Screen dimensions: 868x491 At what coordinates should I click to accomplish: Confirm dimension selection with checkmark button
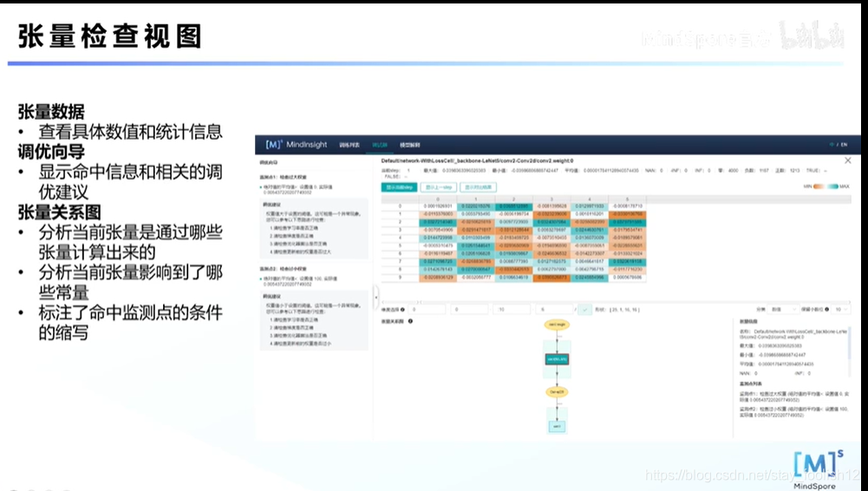[x=584, y=310]
